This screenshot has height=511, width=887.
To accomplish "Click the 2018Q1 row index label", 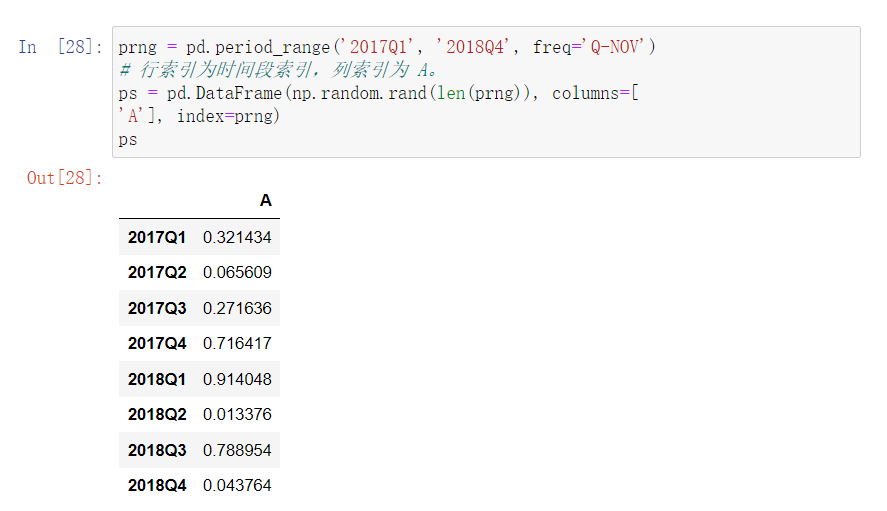I will click(x=157, y=379).
